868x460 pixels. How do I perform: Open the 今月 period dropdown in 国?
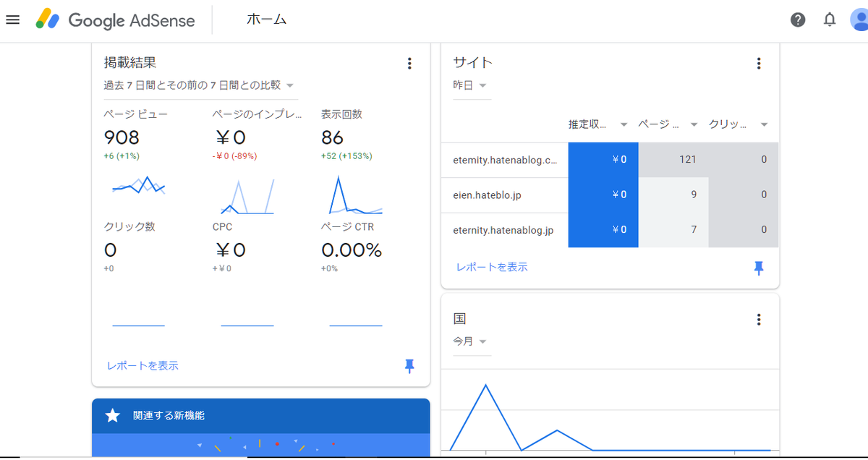pos(470,341)
